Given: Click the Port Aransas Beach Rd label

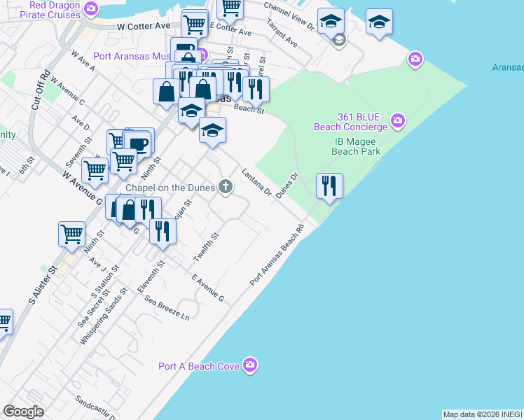Looking at the screenshot, I should pyautogui.click(x=277, y=255).
